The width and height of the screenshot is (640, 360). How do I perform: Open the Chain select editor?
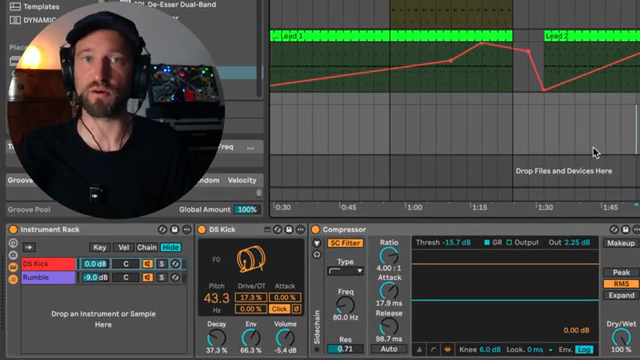(147, 247)
